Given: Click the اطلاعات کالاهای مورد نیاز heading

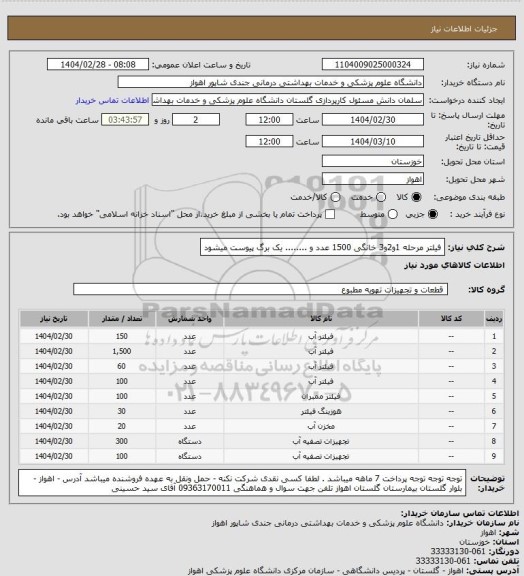Looking at the screenshot, I should coord(454,266).
